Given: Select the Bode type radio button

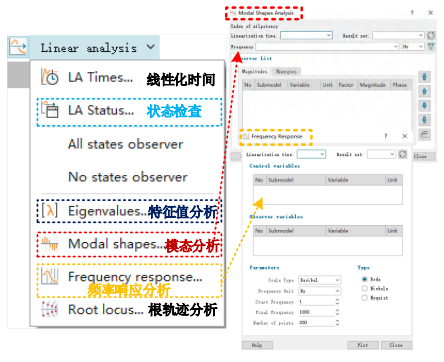Looking at the screenshot, I should [x=364, y=279].
